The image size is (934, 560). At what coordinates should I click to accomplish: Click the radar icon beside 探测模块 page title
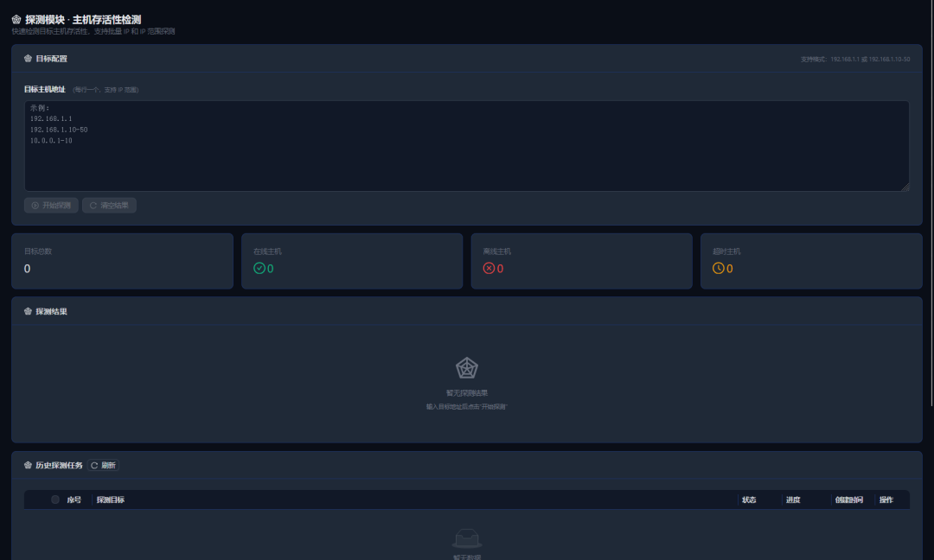click(x=16, y=19)
